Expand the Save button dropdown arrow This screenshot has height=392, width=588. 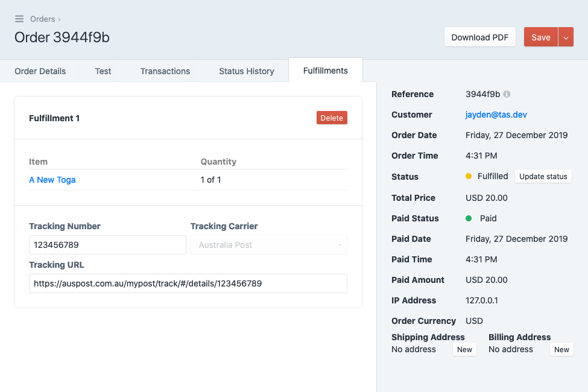coord(566,37)
